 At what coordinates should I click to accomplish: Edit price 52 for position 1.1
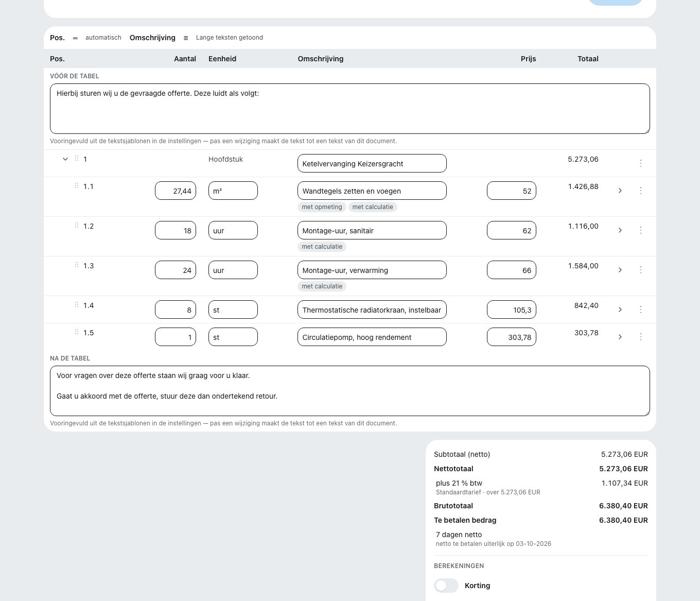[x=512, y=191]
